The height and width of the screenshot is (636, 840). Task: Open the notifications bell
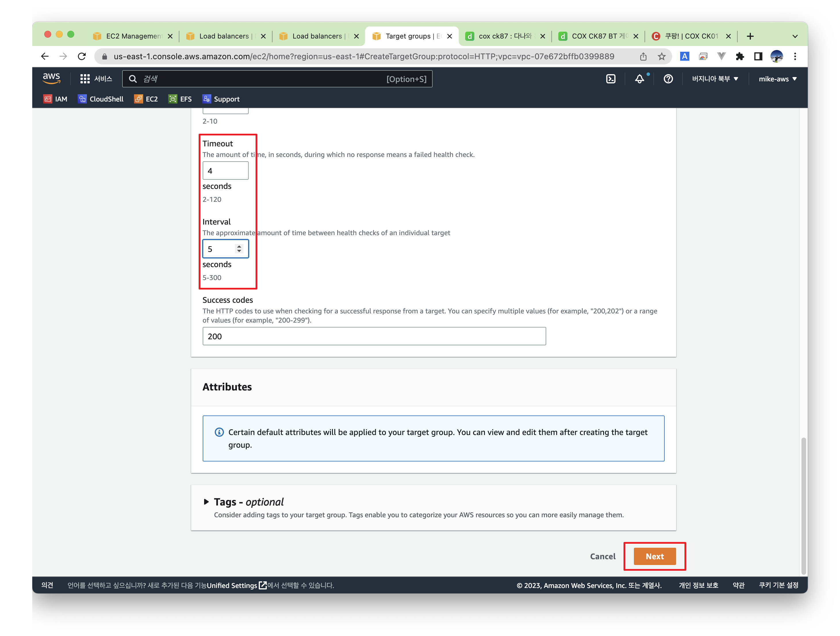tap(640, 79)
